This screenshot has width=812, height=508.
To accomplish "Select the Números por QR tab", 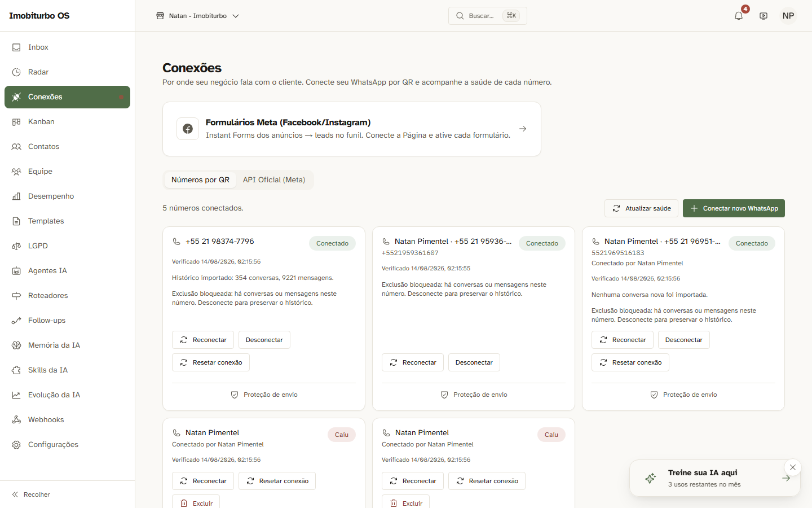I will pos(200,180).
